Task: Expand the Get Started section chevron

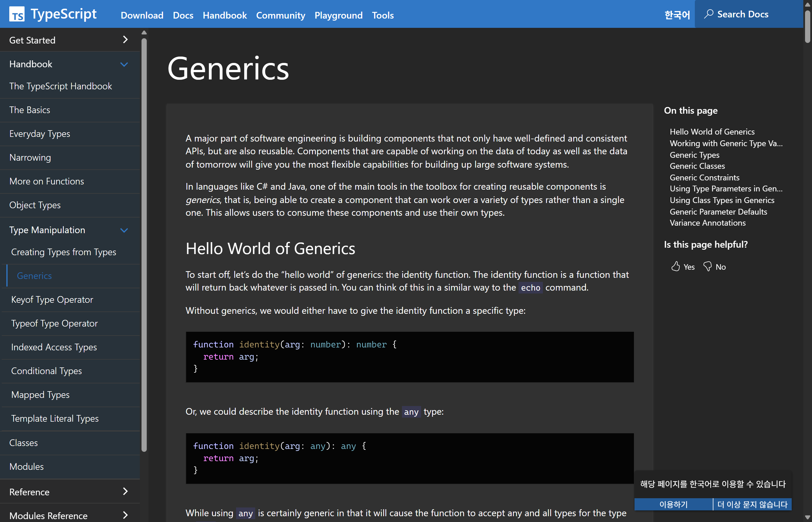Action: [125, 40]
